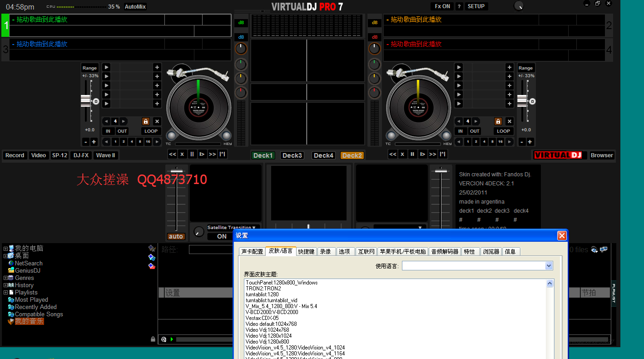Open the SETUP button
This screenshot has width=644, height=359.
pos(476,6)
